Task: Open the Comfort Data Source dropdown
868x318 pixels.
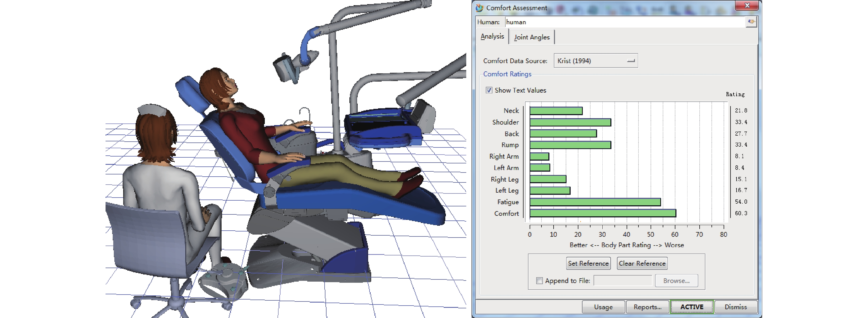Action: [596, 61]
